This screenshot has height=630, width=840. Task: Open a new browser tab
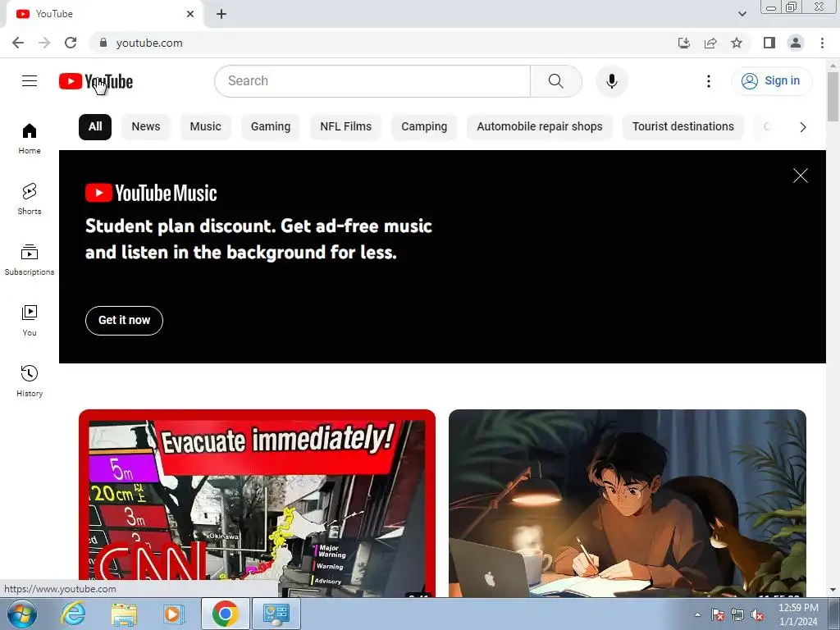[221, 14]
